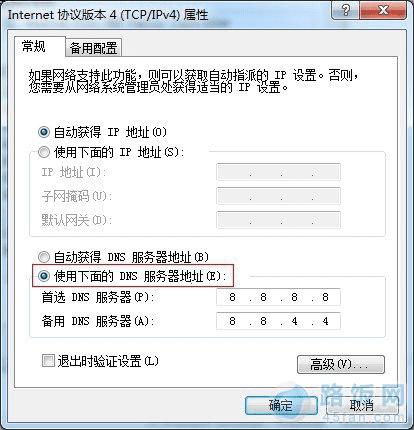Click the third octet of 备用 DNS field
The height and width of the screenshot is (430, 414).
click(294, 321)
